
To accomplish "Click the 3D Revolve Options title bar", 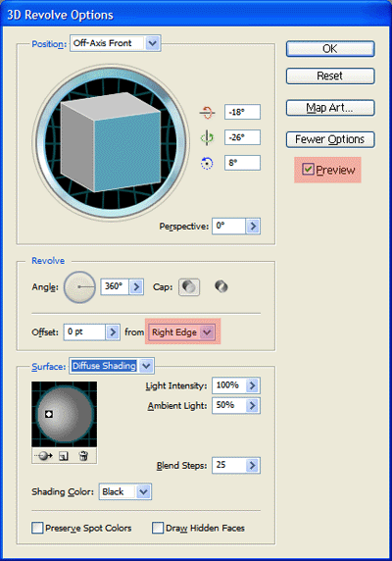I will point(196,15).
